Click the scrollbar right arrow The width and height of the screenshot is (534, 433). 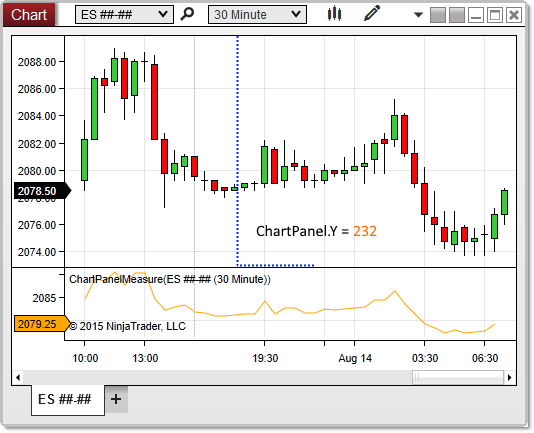(509, 377)
